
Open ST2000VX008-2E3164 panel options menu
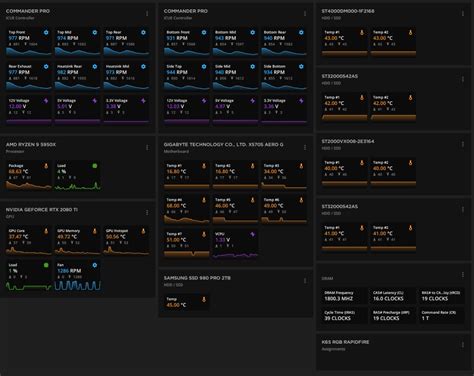[463, 144]
